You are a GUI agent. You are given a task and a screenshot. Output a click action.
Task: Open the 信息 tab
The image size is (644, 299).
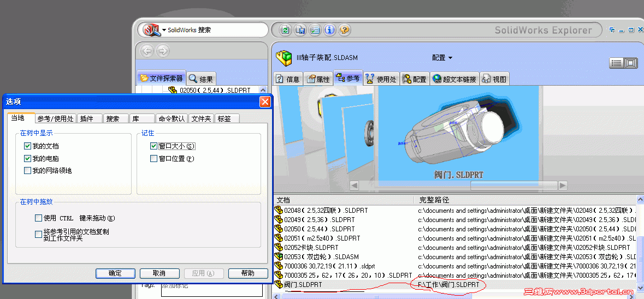pos(288,79)
